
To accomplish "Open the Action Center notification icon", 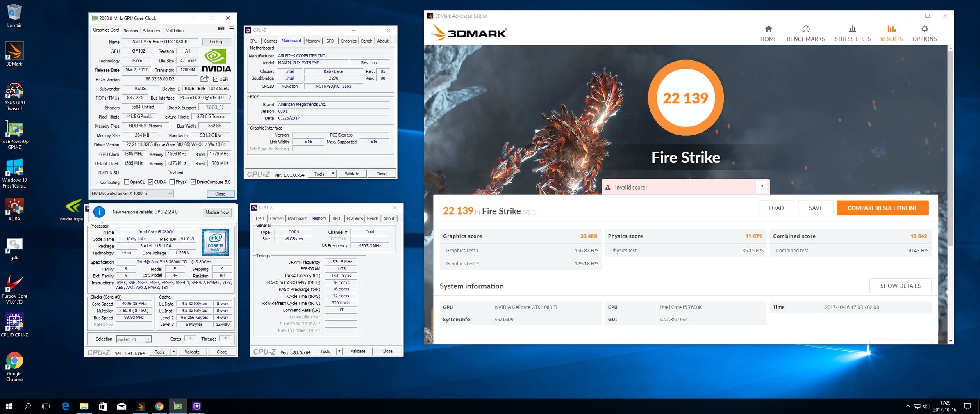I will [x=967, y=406].
